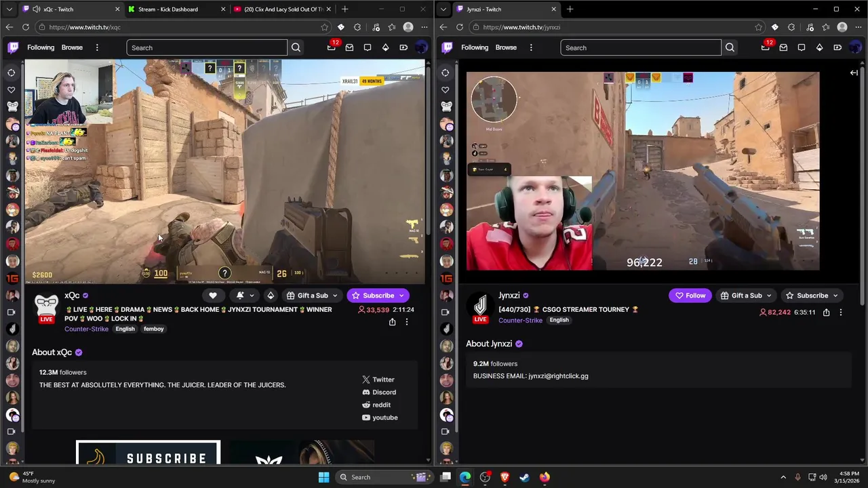Open Get Bits icon in the xQc window
The width and height of the screenshot is (868, 488).
coord(385,47)
